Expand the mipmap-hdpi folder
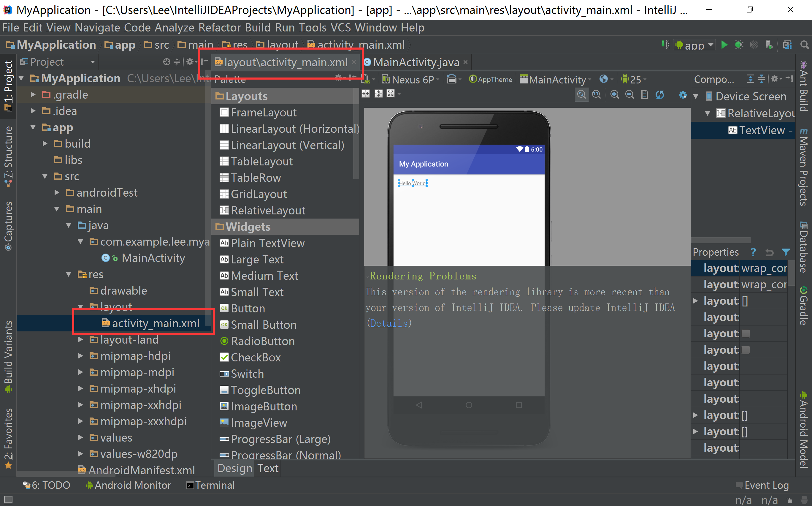Screen dimensions: 812x506 point(80,356)
